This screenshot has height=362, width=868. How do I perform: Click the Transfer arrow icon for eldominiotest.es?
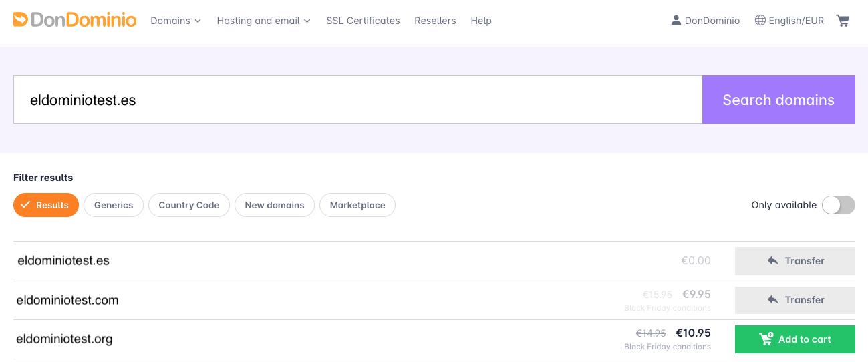pyautogui.click(x=772, y=261)
